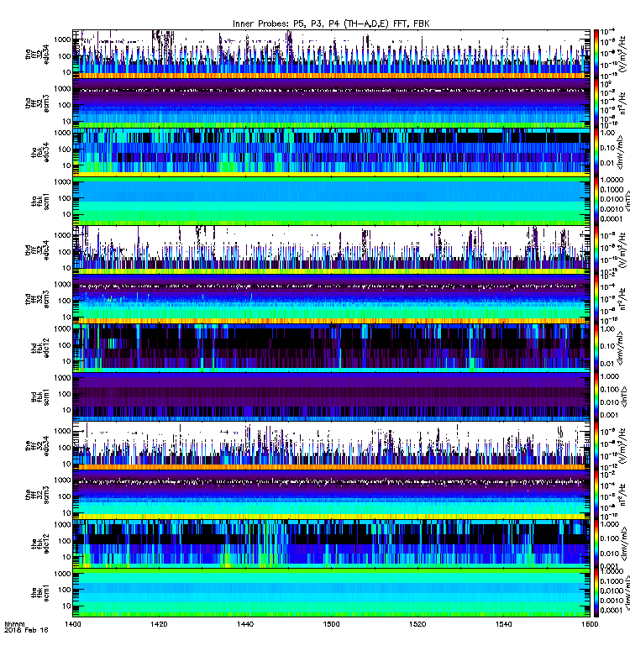Click the color bar beside tha fbk scm1 panel
Screen dimensions: 630x672
(x=596, y=201)
